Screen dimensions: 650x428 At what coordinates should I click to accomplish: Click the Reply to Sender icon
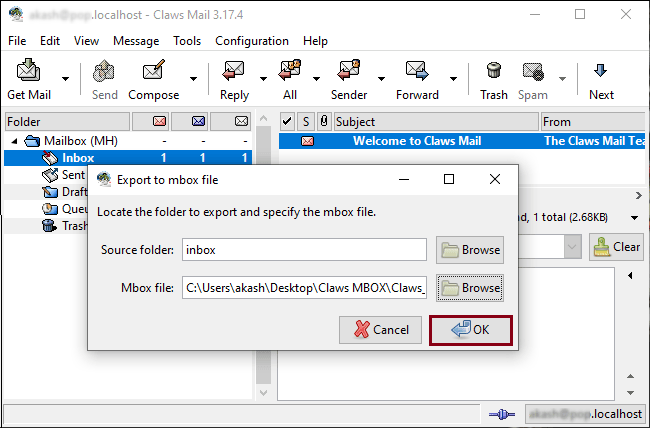(x=349, y=71)
